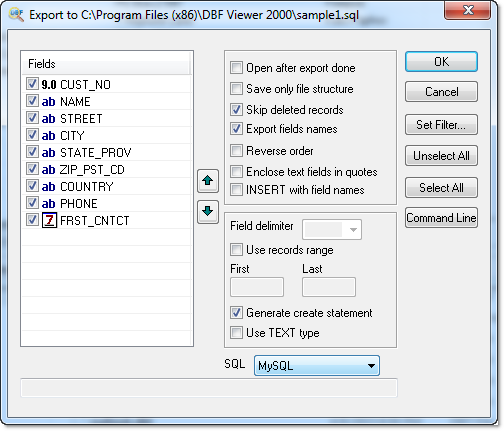Move selected field down with arrow button

click(x=208, y=212)
